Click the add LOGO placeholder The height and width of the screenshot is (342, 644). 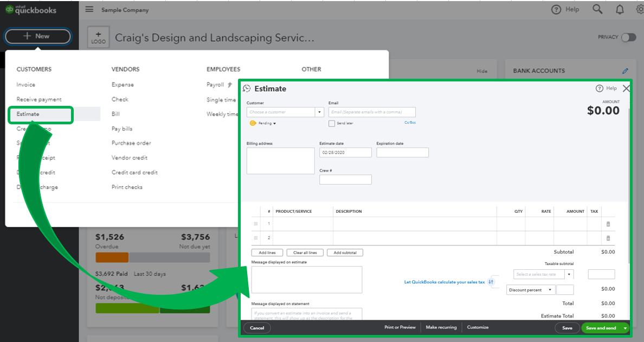pyautogui.click(x=99, y=37)
